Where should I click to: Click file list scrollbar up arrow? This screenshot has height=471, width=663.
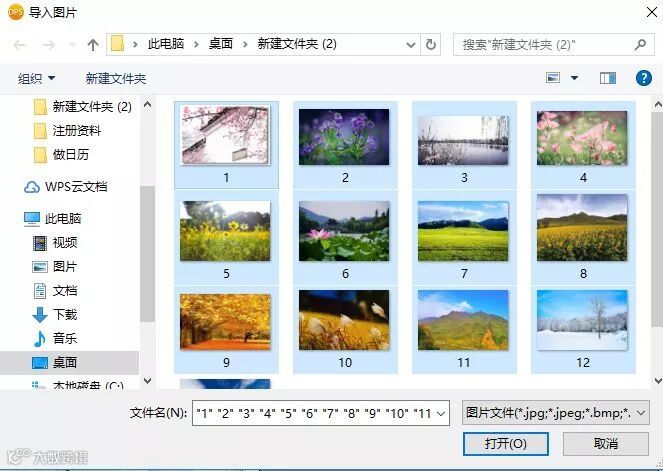658,104
